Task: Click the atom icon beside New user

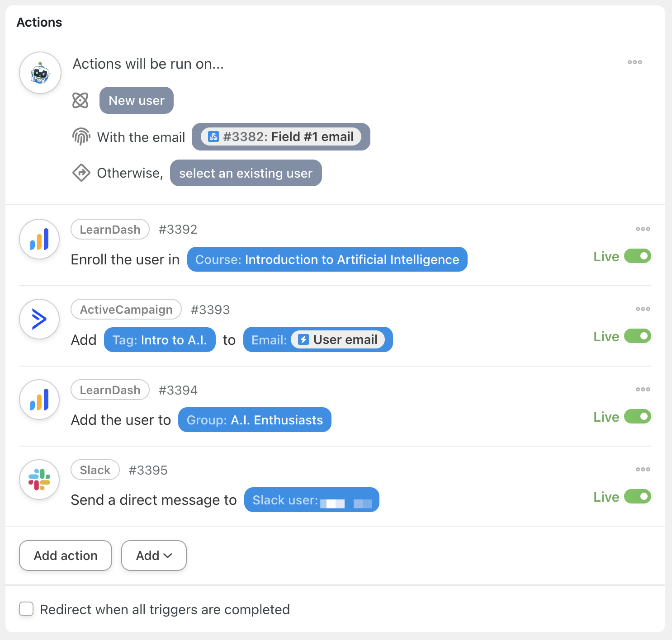Action: pyautogui.click(x=80, y=100)
